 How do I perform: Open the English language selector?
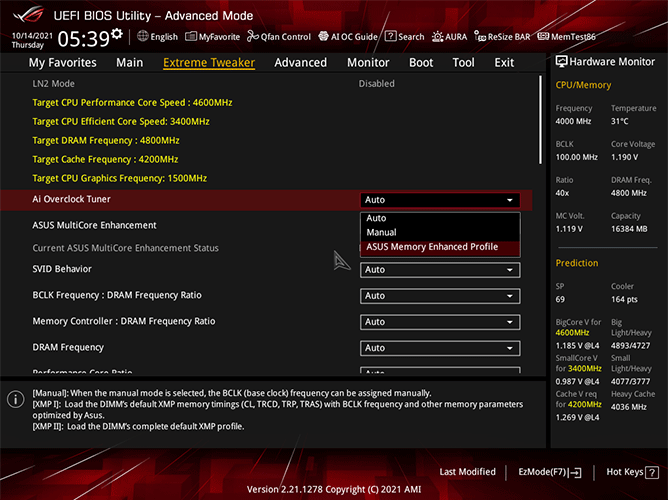pos(157,37)
